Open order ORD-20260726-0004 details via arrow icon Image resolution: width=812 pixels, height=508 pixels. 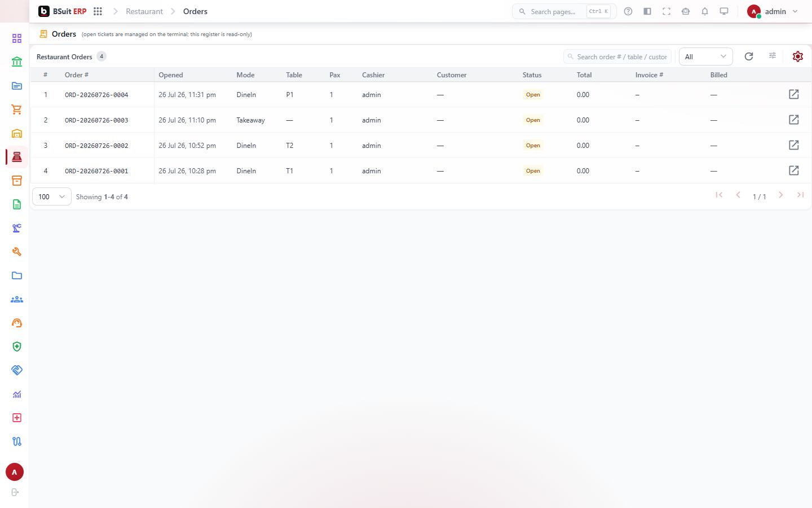pos(794,94)
